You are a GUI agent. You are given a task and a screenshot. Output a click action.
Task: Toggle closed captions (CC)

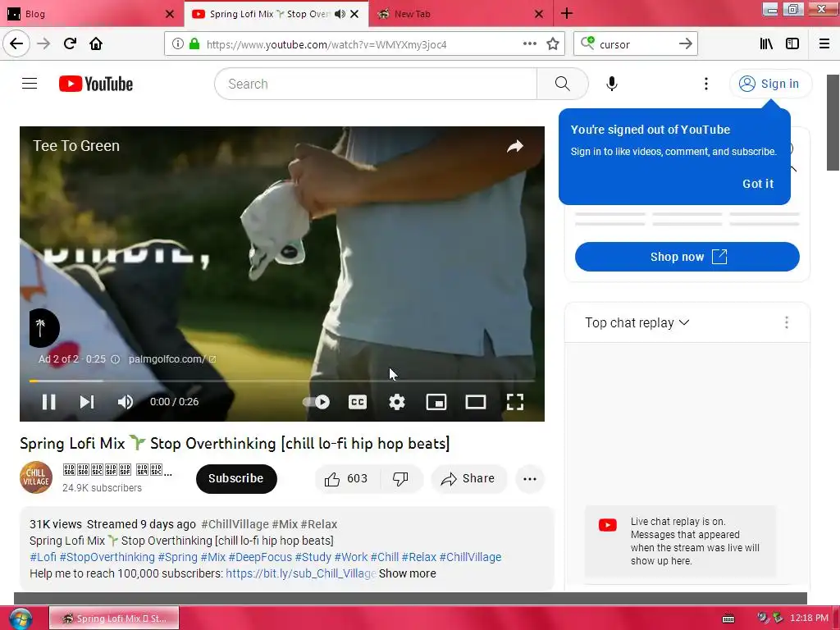(358, 402)
